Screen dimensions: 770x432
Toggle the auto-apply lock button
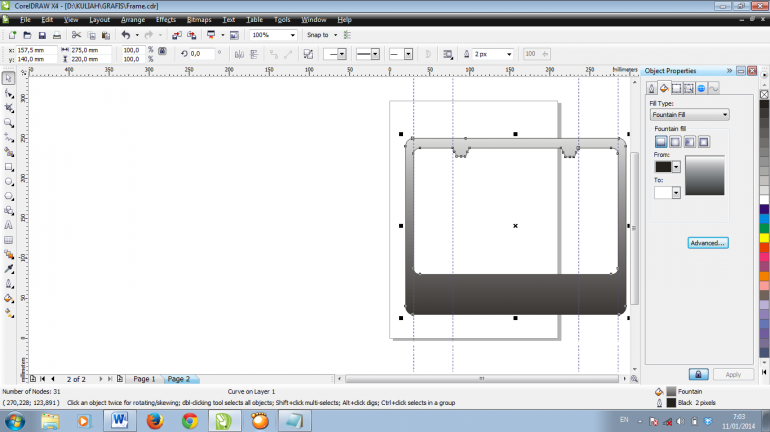click(698, 375)
